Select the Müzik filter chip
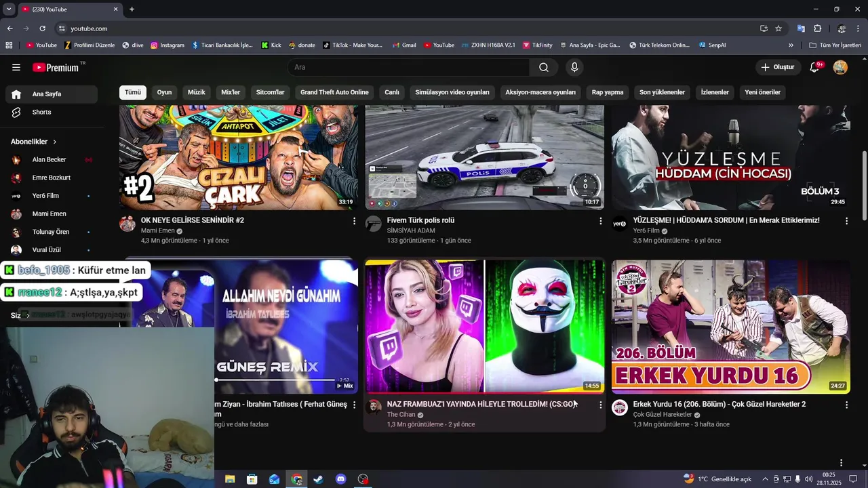Viewport: 868px width, 488px height. point(197,92)
